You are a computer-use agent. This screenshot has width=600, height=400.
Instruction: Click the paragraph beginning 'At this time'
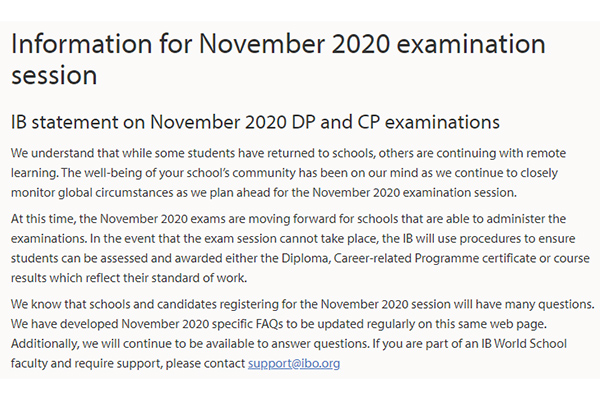[300, 248]
